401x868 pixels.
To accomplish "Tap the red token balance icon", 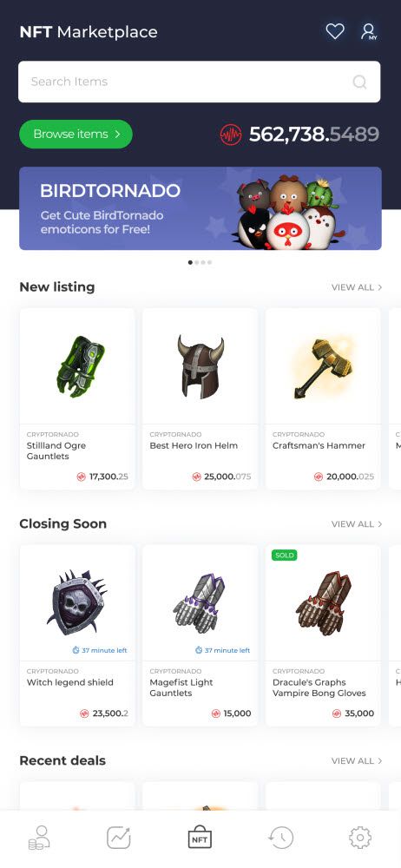I will point(230,135).
